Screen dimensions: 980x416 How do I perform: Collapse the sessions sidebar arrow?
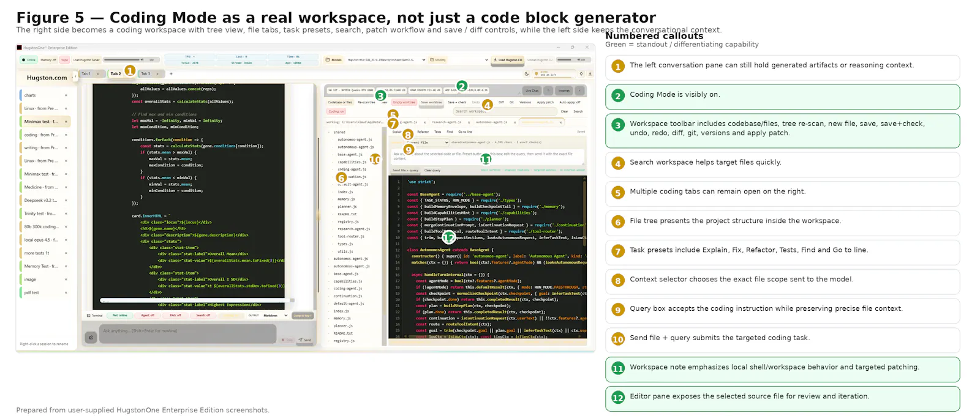click(75, 75)
